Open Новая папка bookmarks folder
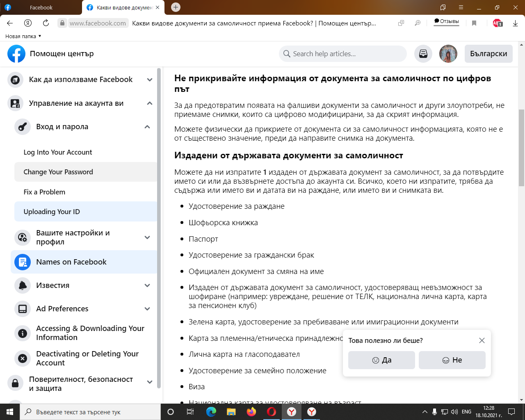Screen dimensions: 525x420 pyautogui.click(x=23, y=36)
